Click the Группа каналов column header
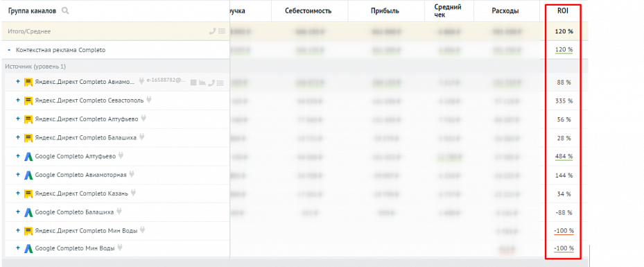 click(32, 11)
